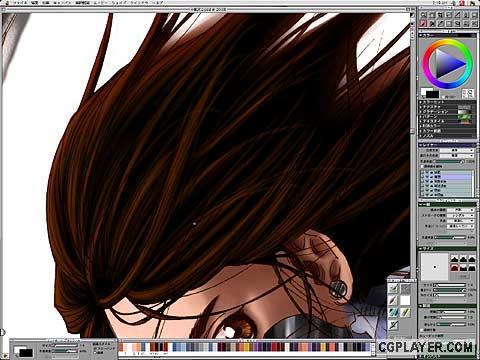Image resolution: width=480 pixels, height=360 pixels.
Task: Click the gray textured icon in floating palette
Action: coord(405,288)
